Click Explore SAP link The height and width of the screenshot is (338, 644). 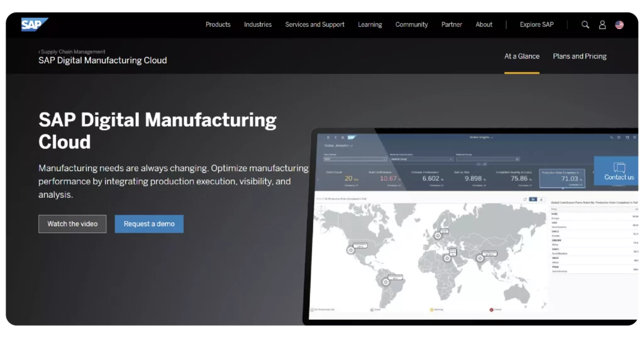[x=536, y=25]
